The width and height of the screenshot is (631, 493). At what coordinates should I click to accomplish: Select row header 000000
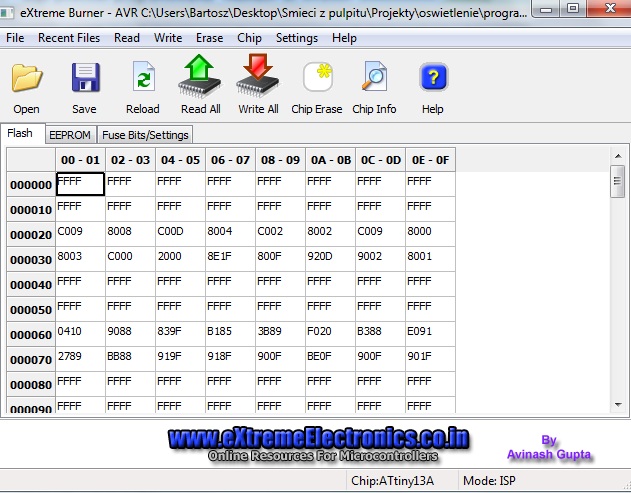(31, 185)
